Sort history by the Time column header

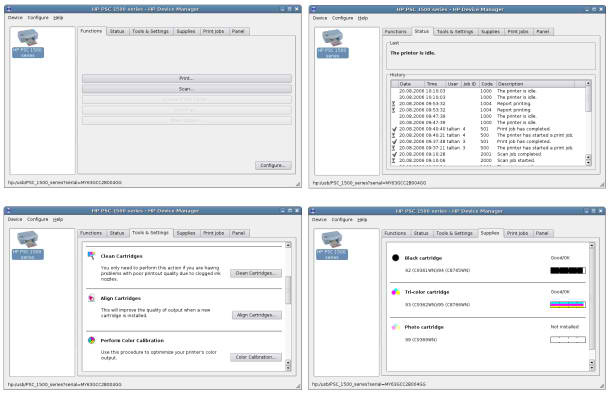pos(434,84)
